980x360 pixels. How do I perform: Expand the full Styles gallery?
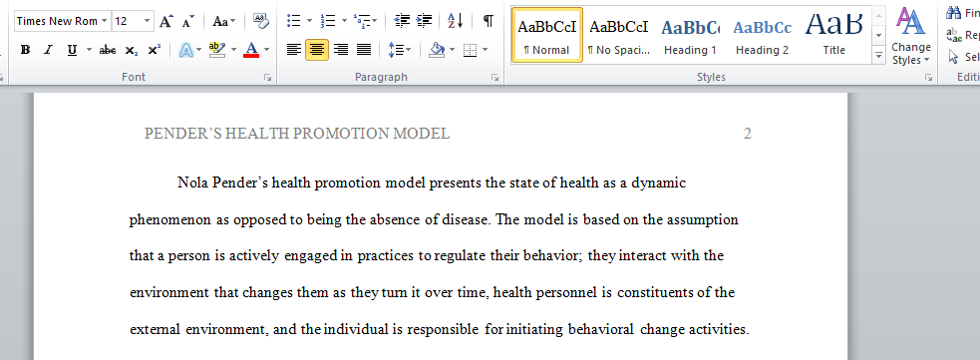878,56
